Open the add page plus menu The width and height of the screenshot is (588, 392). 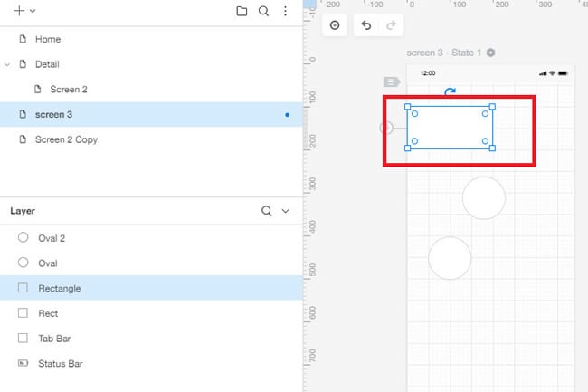24,11
